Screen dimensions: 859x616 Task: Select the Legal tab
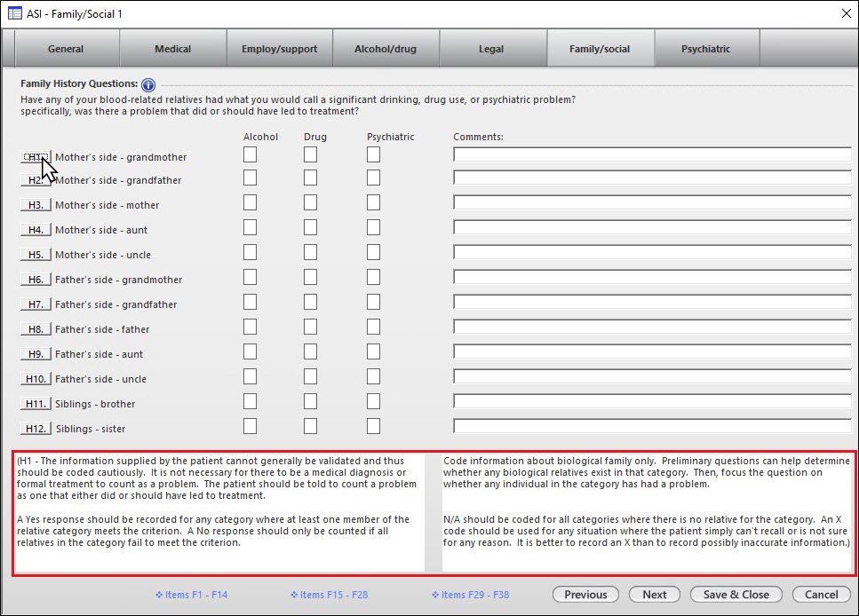pos(491,49)
